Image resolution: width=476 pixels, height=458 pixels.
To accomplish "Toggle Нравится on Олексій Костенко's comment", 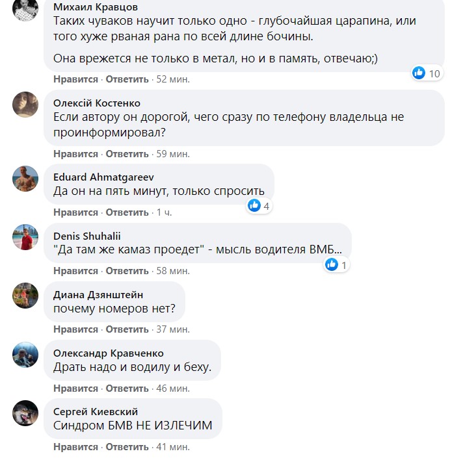I will (x=75, y=154).
